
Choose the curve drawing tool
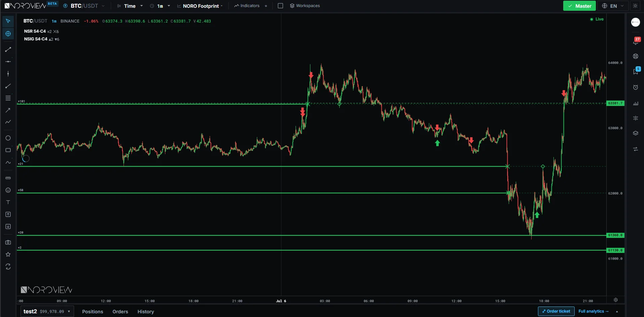coord(8,162)
